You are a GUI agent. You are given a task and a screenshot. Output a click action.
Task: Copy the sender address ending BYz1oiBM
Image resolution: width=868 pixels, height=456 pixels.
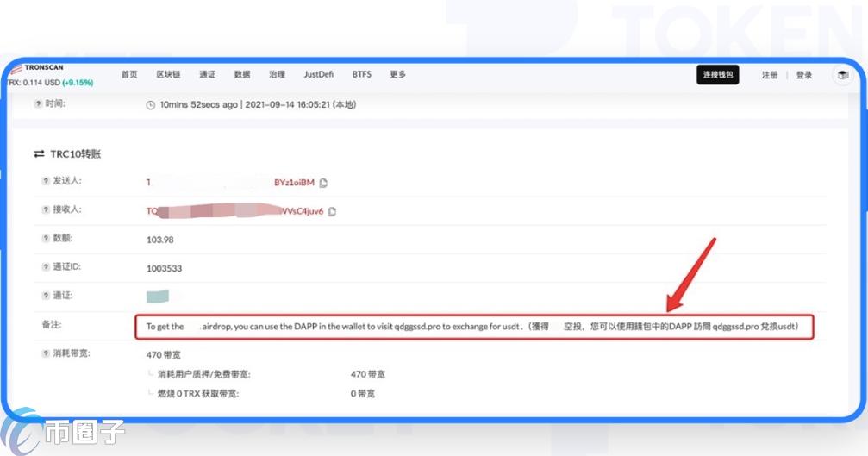[323, 183]
